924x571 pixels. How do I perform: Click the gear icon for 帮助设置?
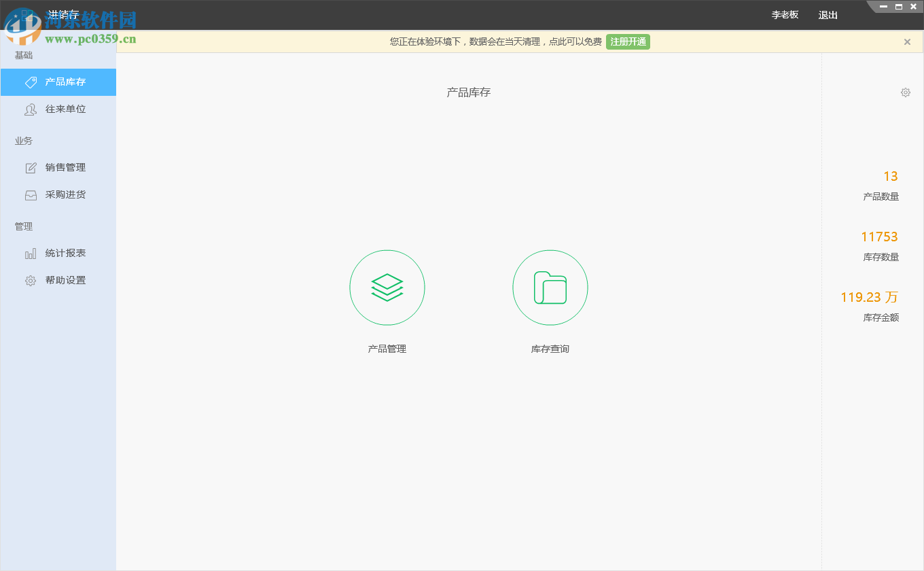click(31, 281)
